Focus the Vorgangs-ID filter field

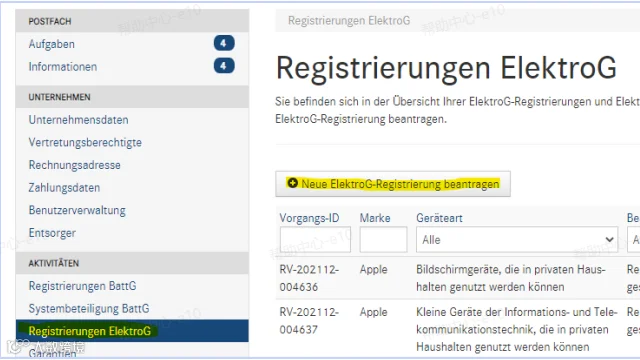click(315, 240)
